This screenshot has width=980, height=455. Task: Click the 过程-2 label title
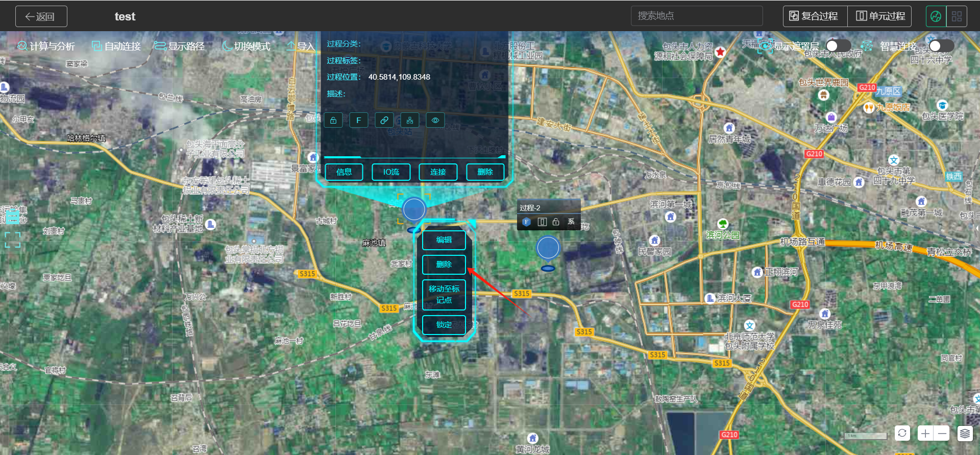point(530,208)
